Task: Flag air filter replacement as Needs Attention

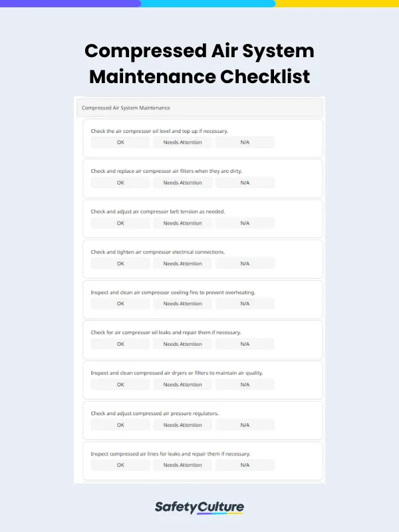Action: coord(182,182)
